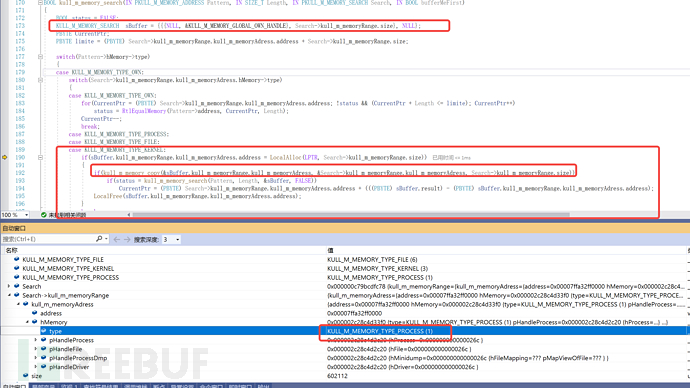Click sBuffer declaration on line 173
Screen dimensions: 690x388
point(136,26)
